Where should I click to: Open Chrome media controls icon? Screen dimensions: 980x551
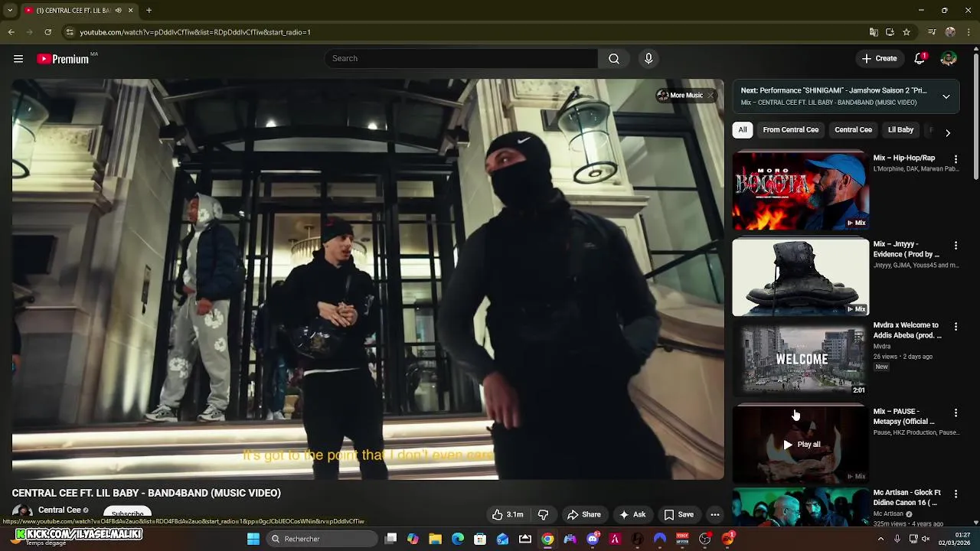pyautogui.click(x=932, y=32)
